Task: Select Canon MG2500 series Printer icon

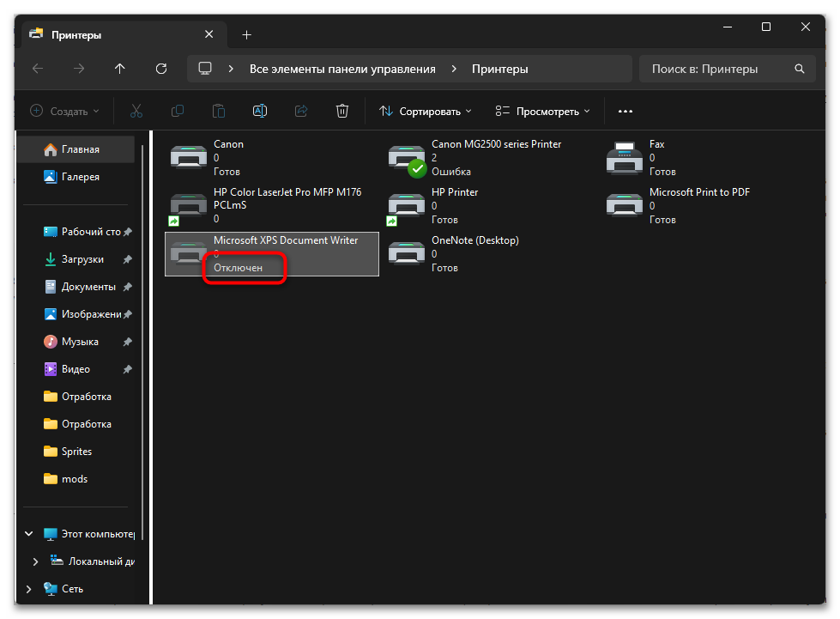Action: coord(407,159)
